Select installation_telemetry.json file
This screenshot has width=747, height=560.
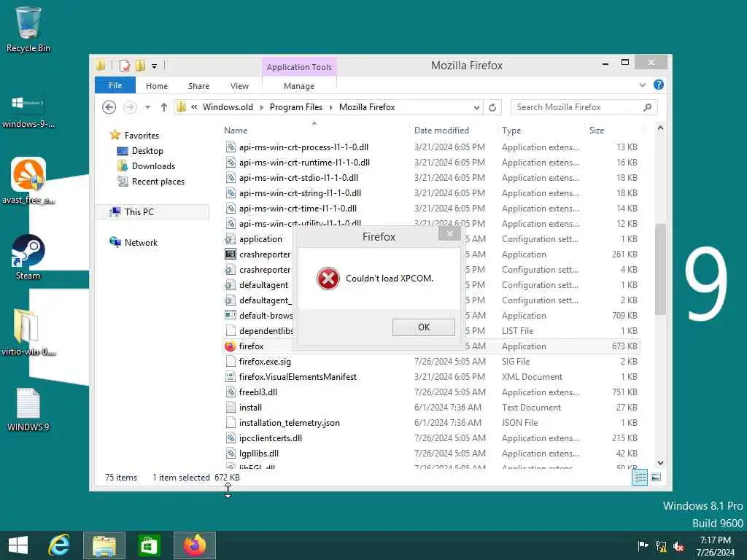tap(289, 423)
